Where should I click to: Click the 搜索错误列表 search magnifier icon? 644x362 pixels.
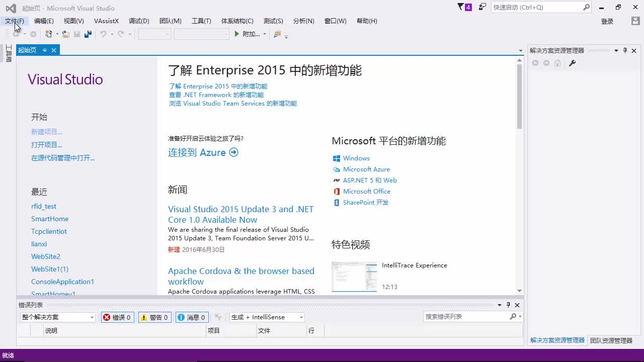pyautogui.click(x=513, y=316)
